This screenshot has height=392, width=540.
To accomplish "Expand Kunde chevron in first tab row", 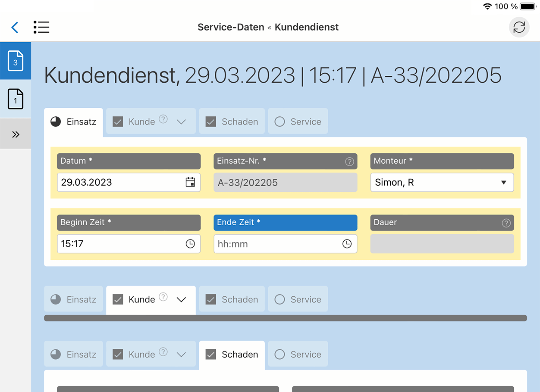I will pos(182,122).
